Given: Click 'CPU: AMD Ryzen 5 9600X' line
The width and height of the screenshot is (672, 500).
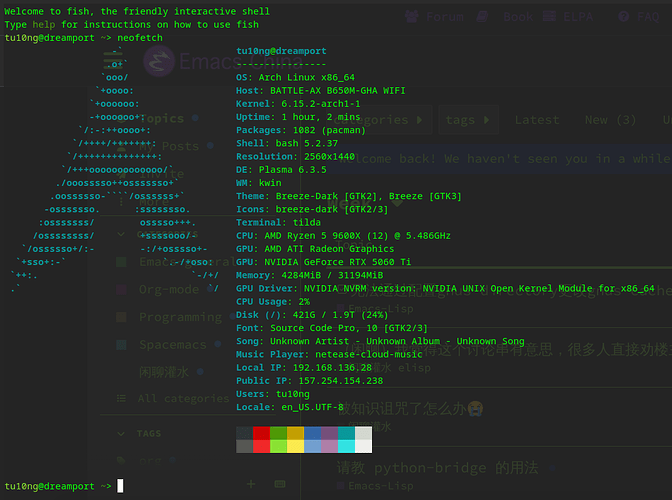Looking at the screenshot, I should click(x=343, y=236).
